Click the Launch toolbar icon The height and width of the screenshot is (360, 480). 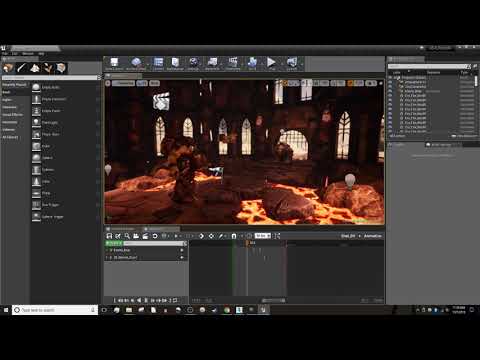(292, 64)
